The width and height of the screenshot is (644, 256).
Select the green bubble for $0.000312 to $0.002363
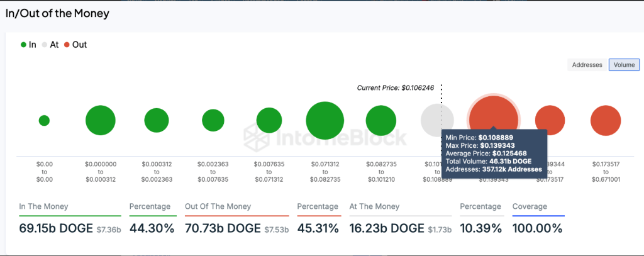(x=157, y=120)
